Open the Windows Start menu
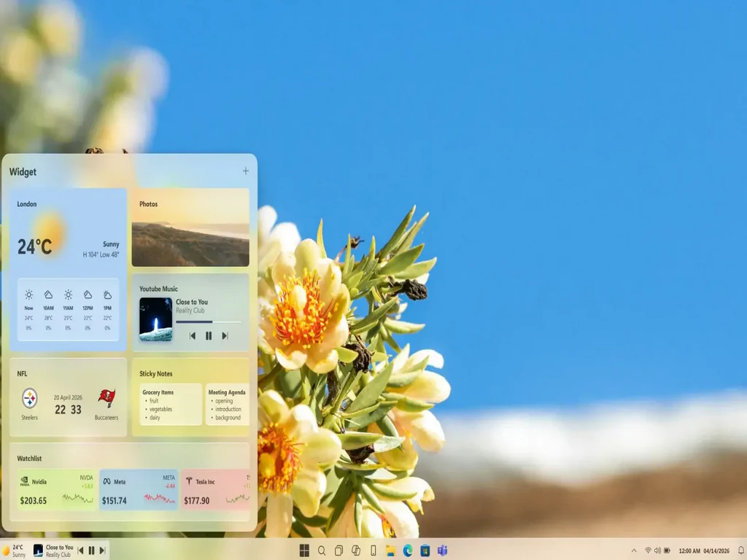 304,551
